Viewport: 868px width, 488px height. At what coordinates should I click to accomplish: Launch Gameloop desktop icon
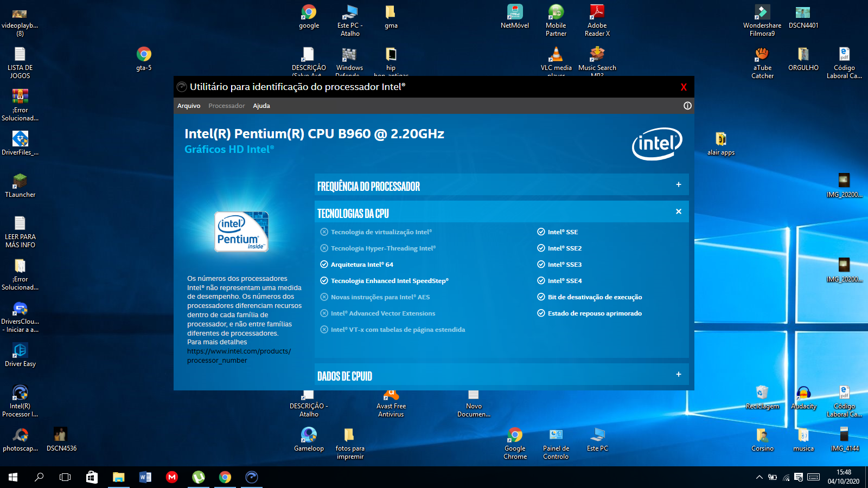309,439
